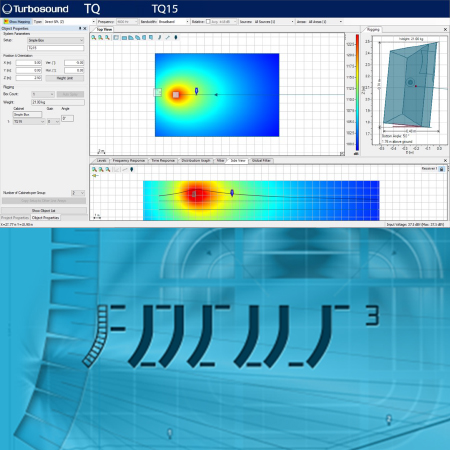Close the lower Side View panel
The width and height of the screenshot is (450, 450).
coord(445,161)
